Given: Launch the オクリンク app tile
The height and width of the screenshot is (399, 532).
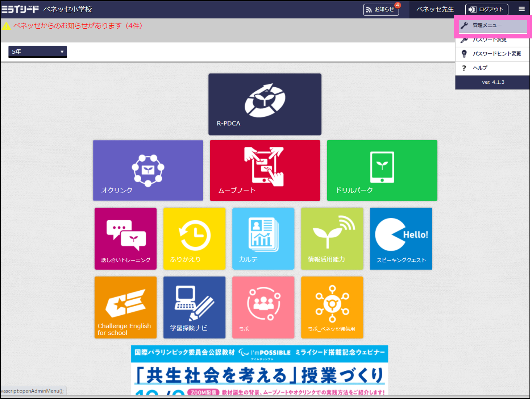Looking at the screenshot, I should [148, 170].
